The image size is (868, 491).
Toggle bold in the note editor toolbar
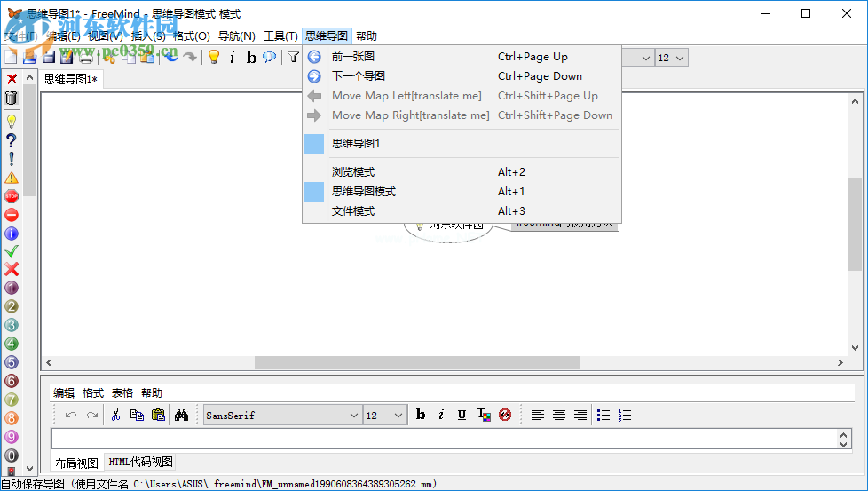click(421, 415)
